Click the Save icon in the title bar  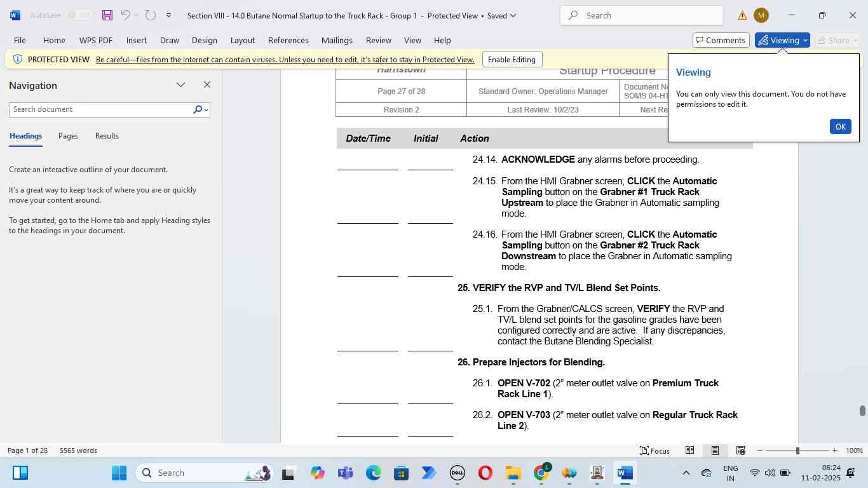pyautogui.click(x=107, y=15)
